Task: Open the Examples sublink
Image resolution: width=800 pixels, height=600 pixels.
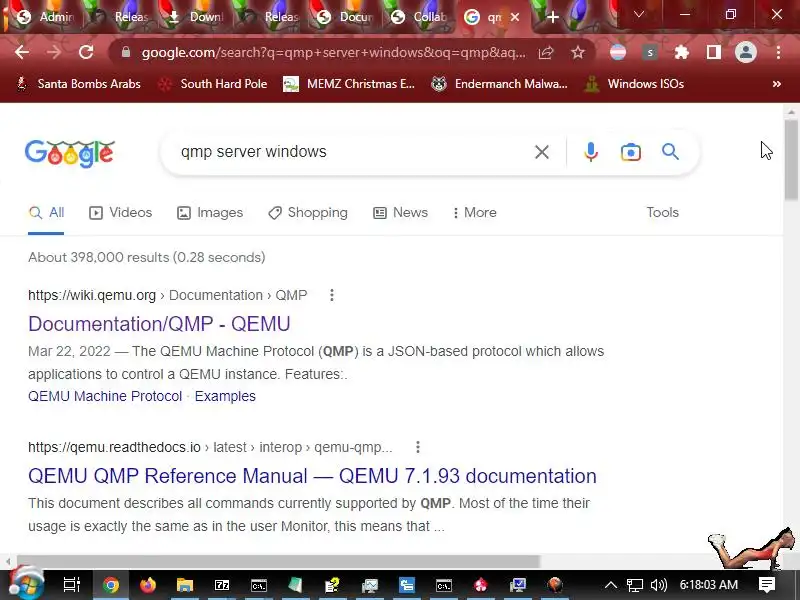Action: point(225,396)
